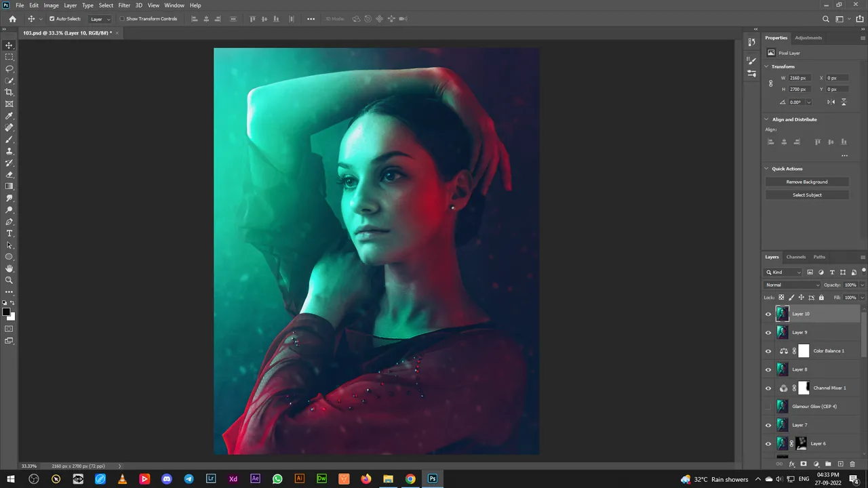Open the Image menu

[x=52, y=5]
